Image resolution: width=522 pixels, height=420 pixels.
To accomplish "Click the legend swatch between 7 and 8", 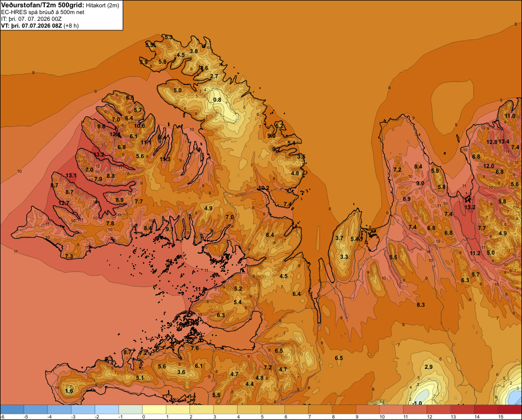I will click(320, 410).
